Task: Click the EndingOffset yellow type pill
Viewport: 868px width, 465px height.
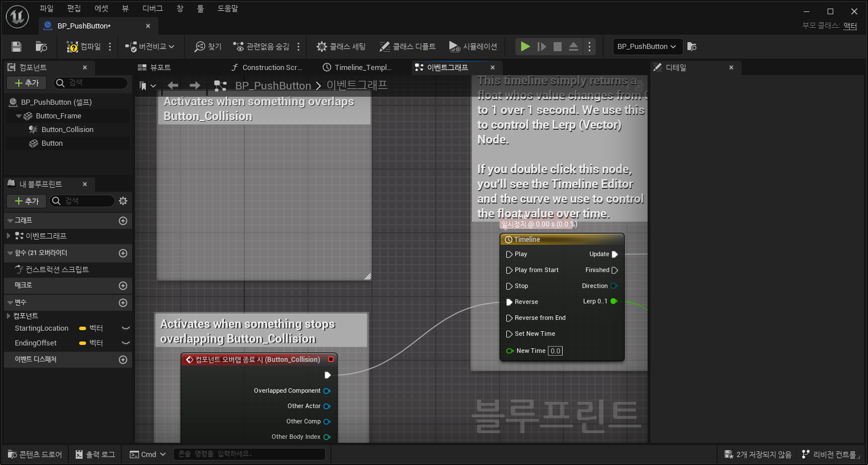Action: pos(83,343)
